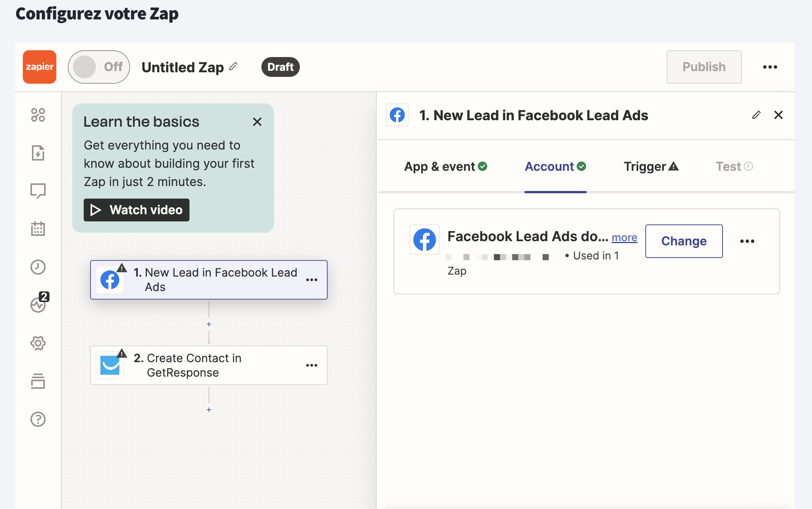Open the account options ellipsis menu

pyautogui.click(x=747, y=241)
